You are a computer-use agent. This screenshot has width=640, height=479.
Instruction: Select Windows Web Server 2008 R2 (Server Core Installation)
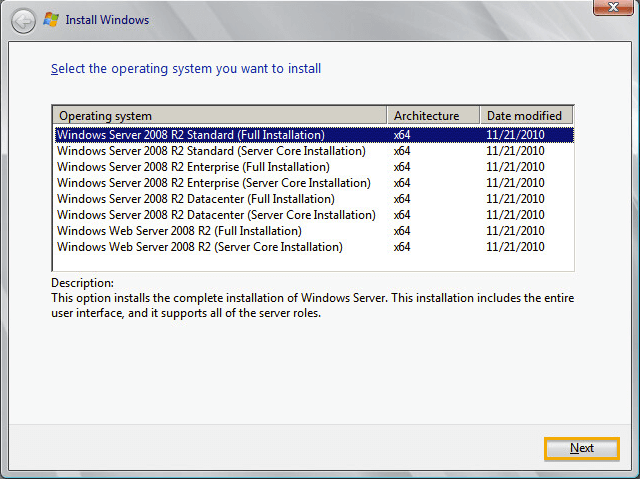[x=200, y=247]
